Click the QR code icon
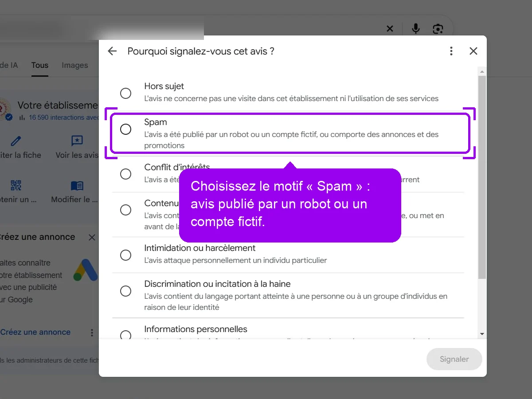The image size is (532, 399). pyautogui.click(x=16, y=185)
